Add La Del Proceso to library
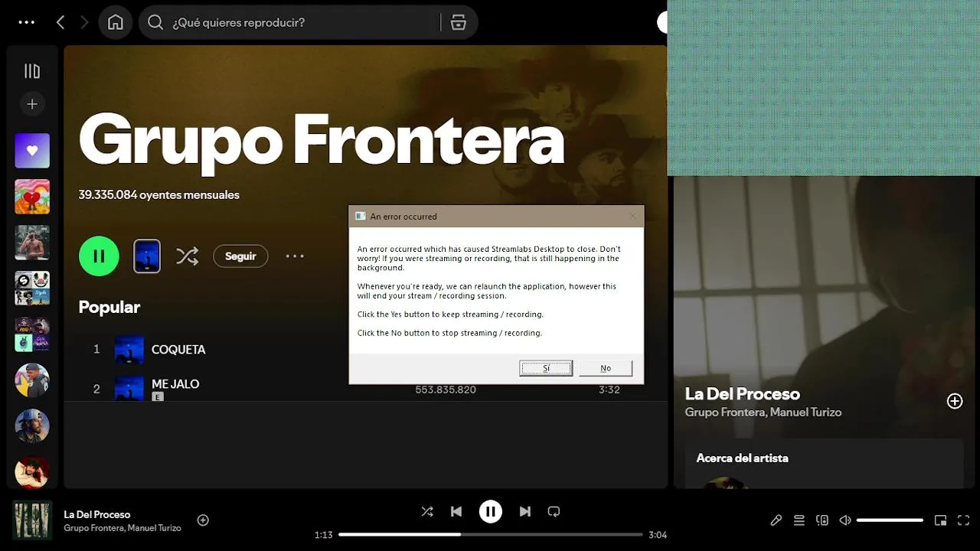Image resolution: width=980 pixels, height=551 pixels. coord(955,401)
